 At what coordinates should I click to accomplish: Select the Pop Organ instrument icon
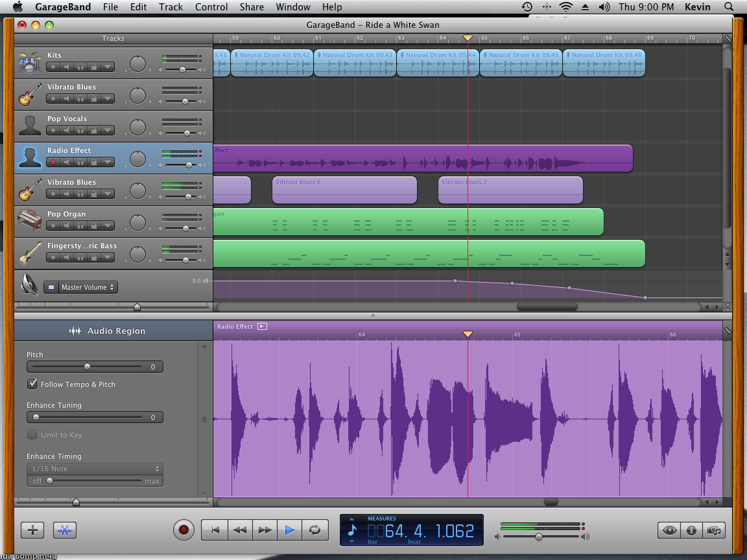click(30, 222)
